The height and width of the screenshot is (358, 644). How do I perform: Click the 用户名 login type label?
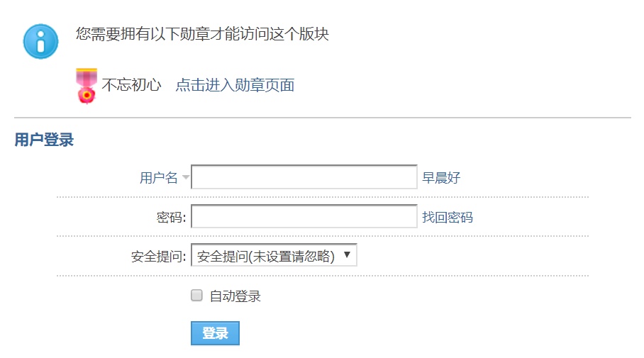pos(159,178)
